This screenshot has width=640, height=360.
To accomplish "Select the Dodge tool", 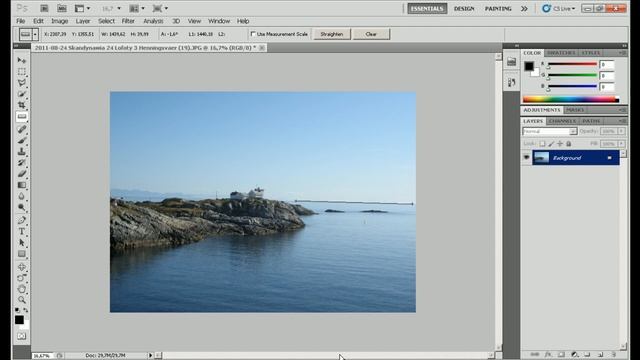I will click(22, 207).
